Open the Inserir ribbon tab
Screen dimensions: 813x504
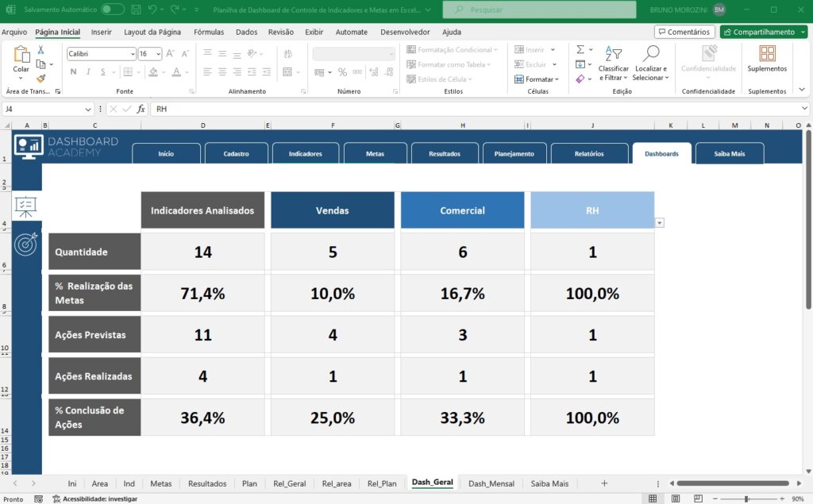pyautogui.click(x=101, y=32)
